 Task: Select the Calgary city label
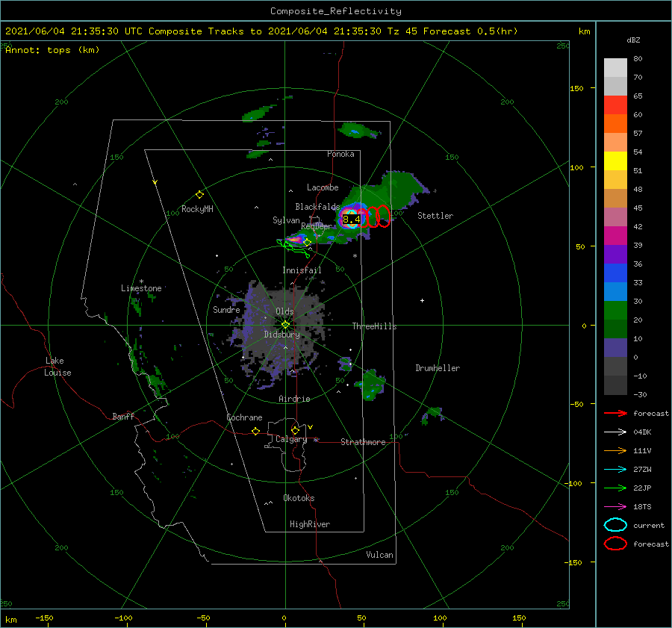coord(291,439)
